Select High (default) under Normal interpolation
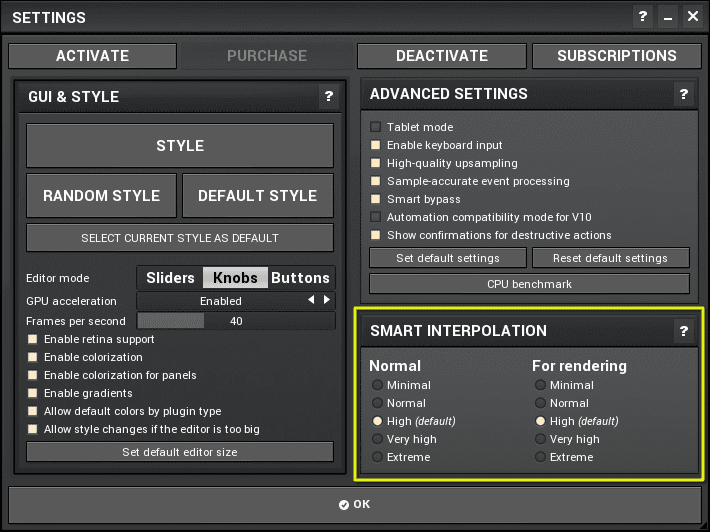The height and width of the screenshot is (532, 710). coord(377,421)
